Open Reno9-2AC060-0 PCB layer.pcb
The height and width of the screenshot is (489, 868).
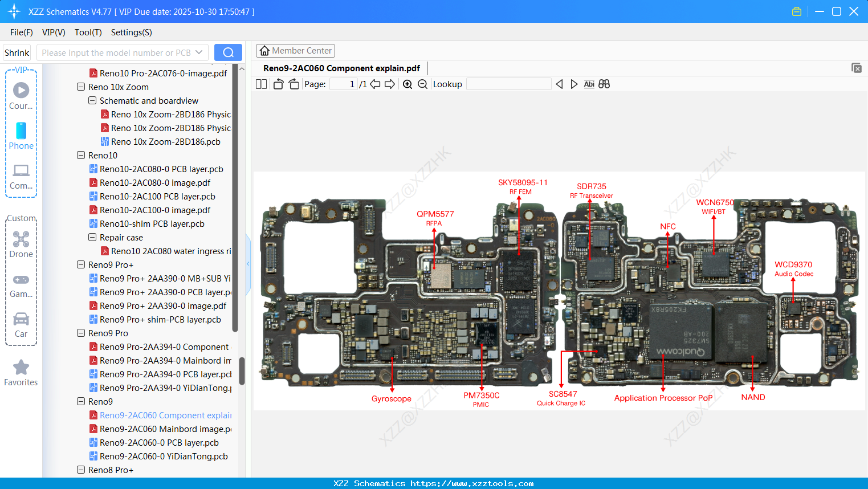tap(154, 443)
